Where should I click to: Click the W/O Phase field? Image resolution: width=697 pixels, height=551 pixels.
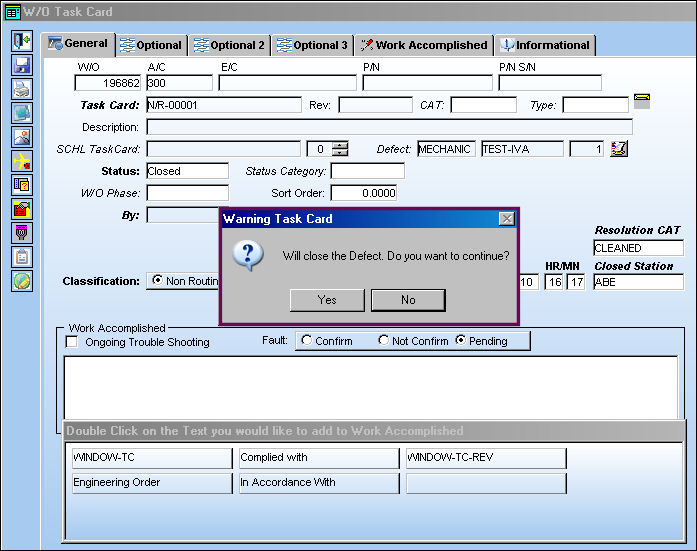pyautogui.click(x=188, y=193)
